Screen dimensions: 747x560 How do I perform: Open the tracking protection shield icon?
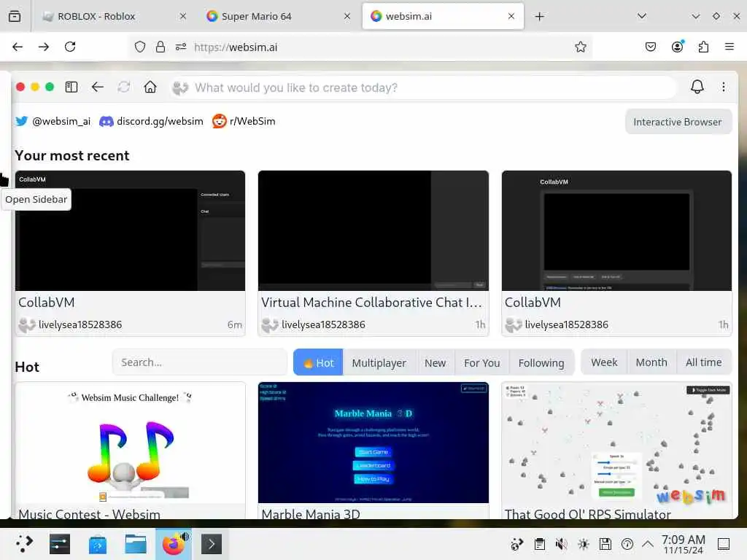coord(139,47)
